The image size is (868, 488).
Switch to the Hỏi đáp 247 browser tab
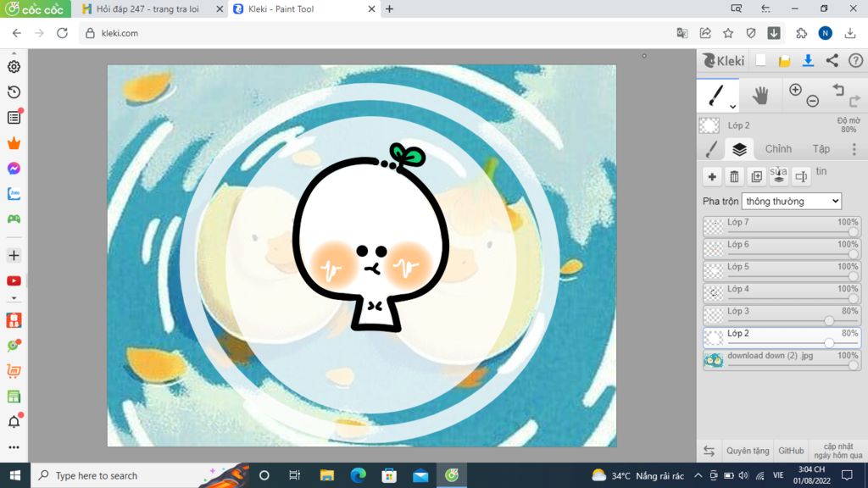149,8
